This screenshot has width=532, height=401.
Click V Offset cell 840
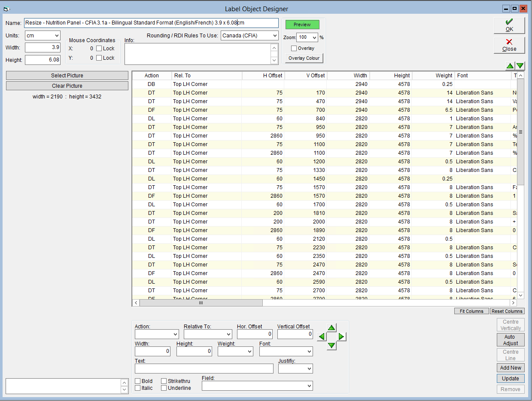point(306,119)
